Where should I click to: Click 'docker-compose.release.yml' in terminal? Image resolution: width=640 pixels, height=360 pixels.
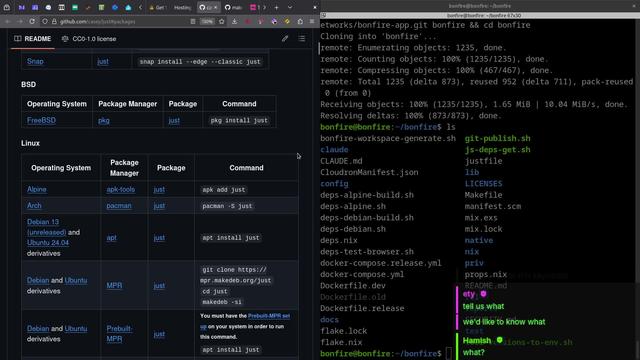click(380, 263)
